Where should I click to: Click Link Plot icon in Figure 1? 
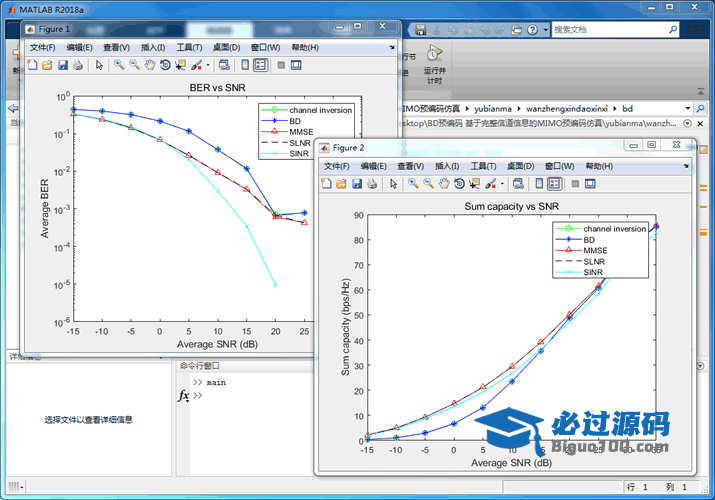[224, 65]
